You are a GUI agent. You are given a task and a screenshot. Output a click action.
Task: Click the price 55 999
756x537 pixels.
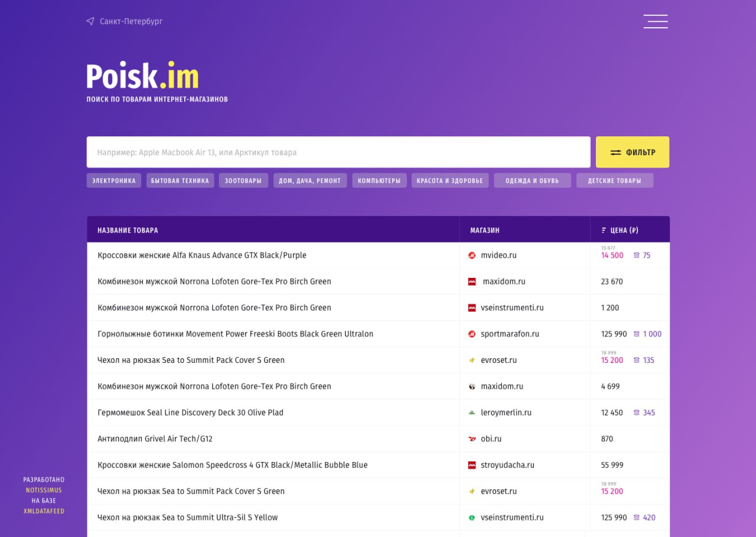click(x=612, y=465)
